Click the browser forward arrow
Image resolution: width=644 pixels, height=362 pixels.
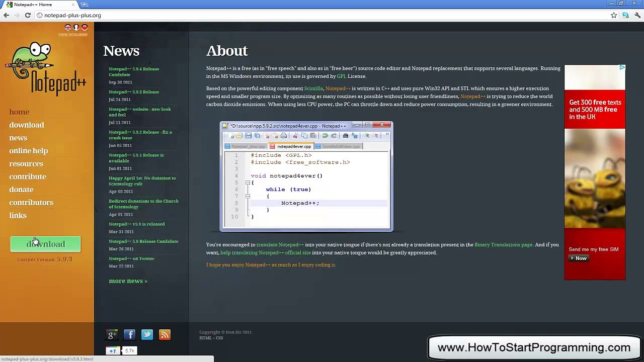coord(17,15)
